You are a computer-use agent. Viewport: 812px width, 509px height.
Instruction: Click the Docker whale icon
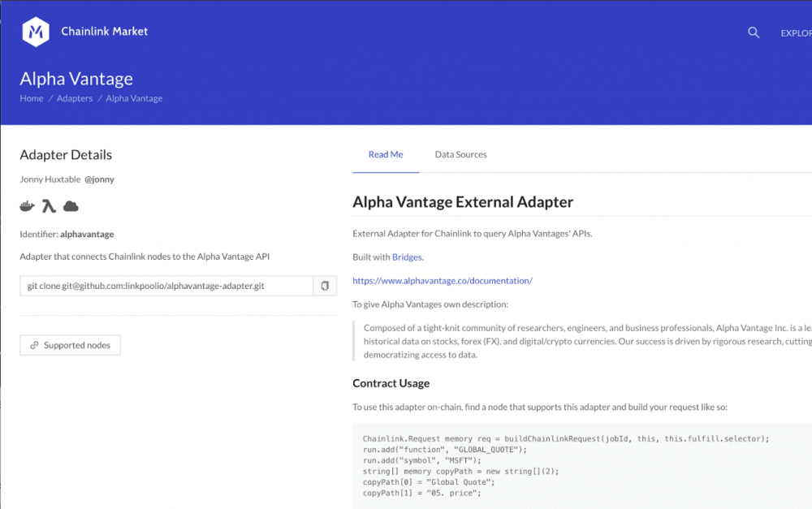click(28, 206)
